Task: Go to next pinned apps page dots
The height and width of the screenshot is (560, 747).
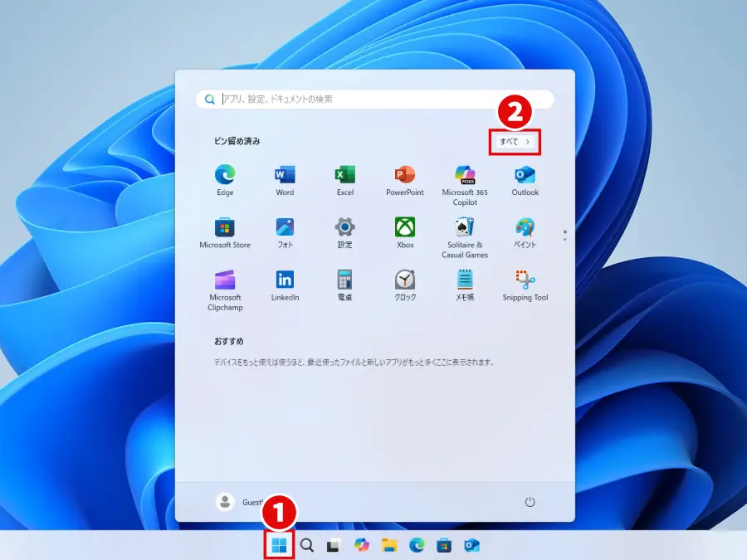Action: click(565, 236)
